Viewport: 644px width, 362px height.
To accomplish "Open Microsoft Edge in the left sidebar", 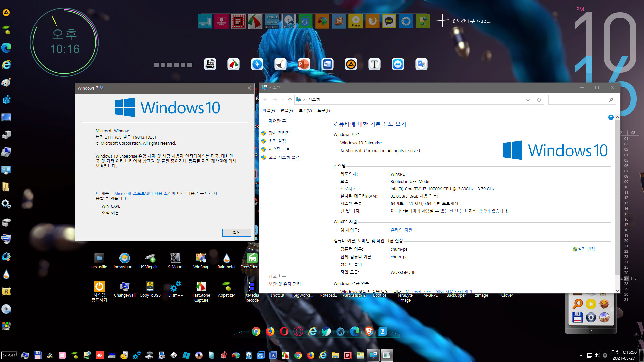I will [6, 47].
